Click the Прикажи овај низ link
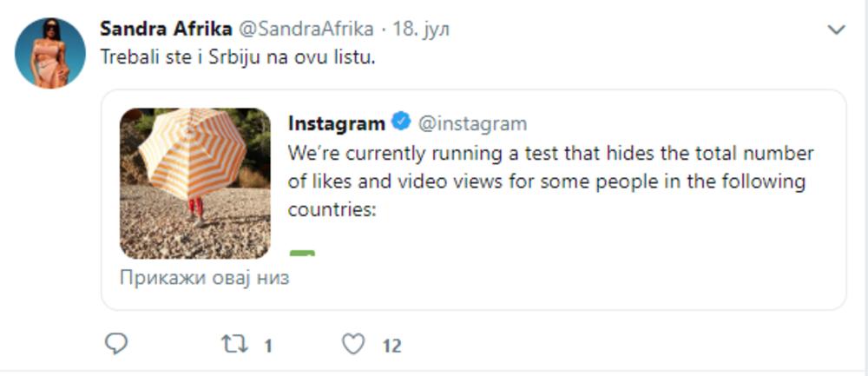This screenshot has height=376, width=868. (x=204, y=279)
